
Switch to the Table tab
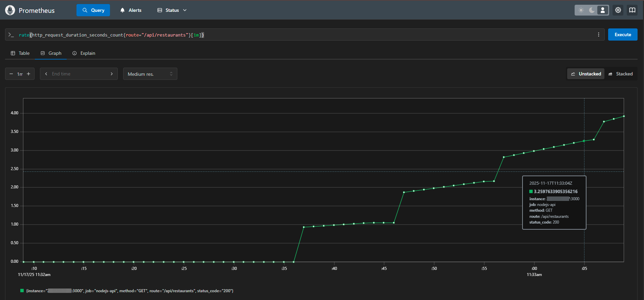pyautogui.click(x=20, y=53)
